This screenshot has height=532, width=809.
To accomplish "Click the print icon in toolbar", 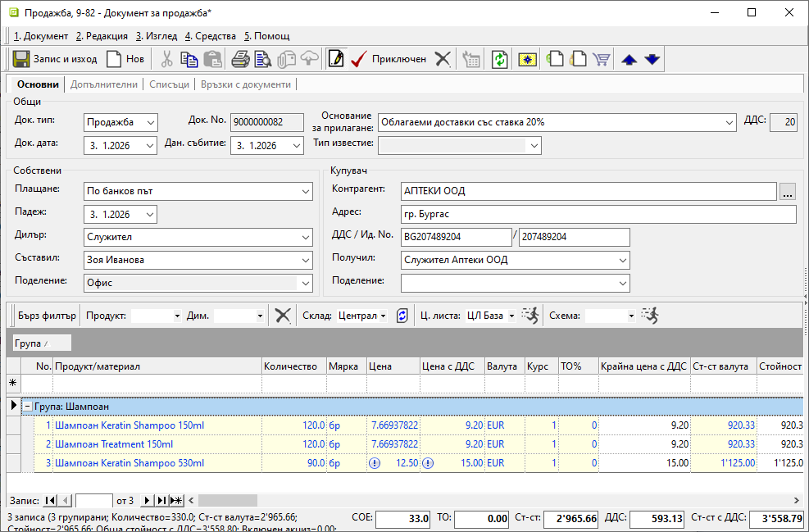I will (240, 59).
